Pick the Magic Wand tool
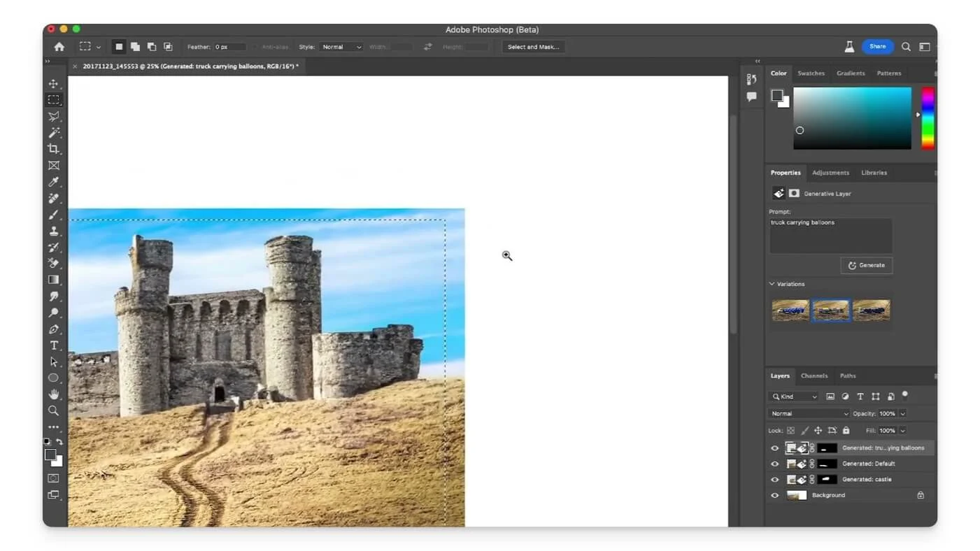The width and height of the screenshot is (980, 551). point(53,132)
